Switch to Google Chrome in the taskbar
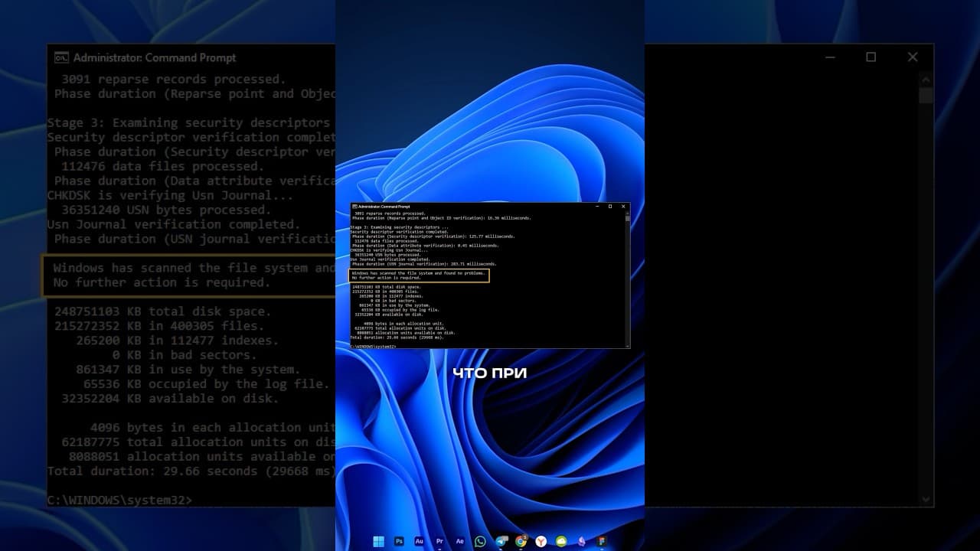Viewport: 980px width, 551px height. (521, 541)
